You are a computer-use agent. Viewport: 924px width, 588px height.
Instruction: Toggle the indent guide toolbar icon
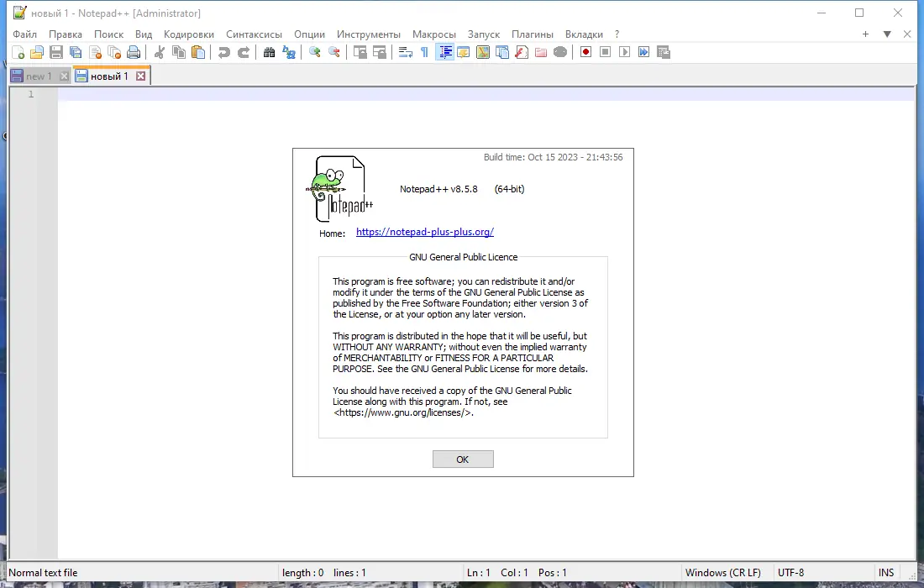click(445, 52)
